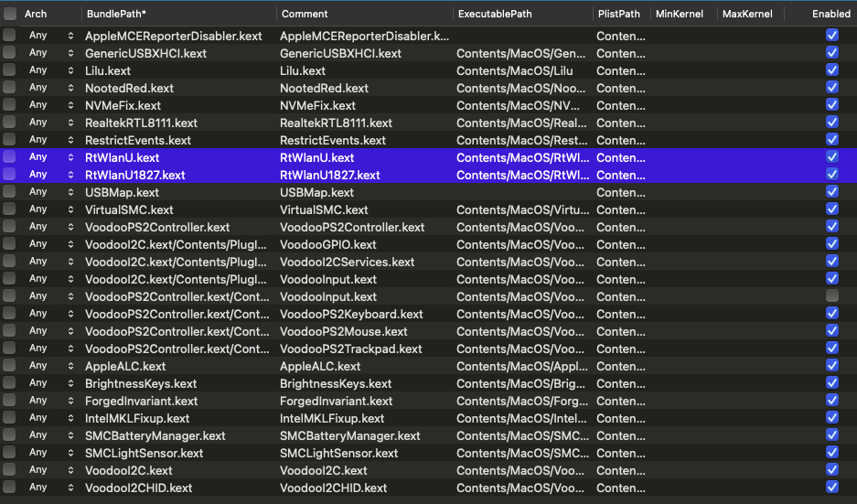This screenshot has width=857, height=504.
Task: Uncheck the Enabled checkbox for Lilu.kext
Action: [x=831, y=70]
